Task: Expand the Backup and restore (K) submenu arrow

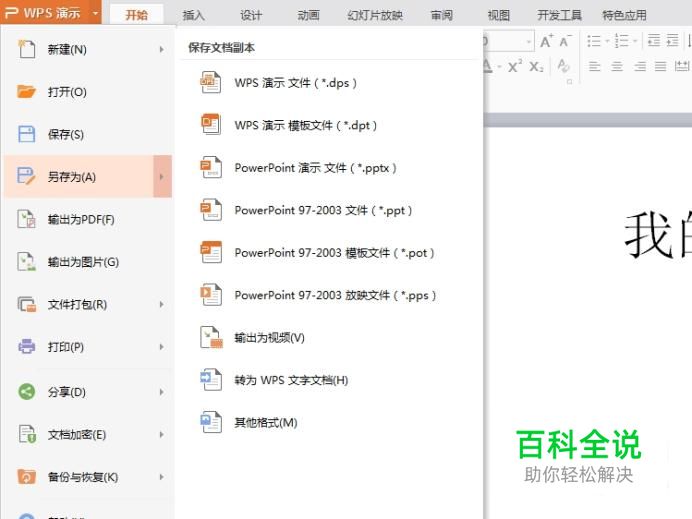Action: pos(162,477)
